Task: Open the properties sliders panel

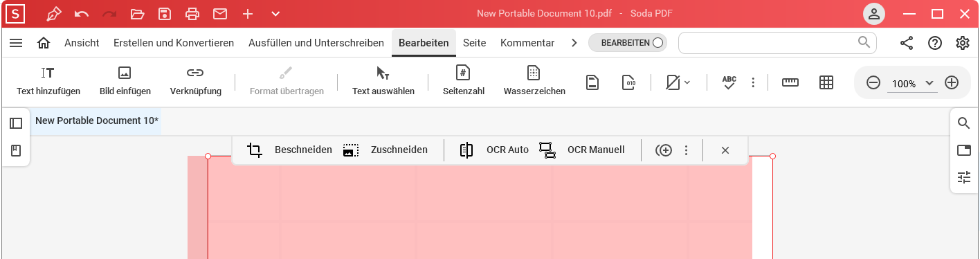Action: [964, 177]
